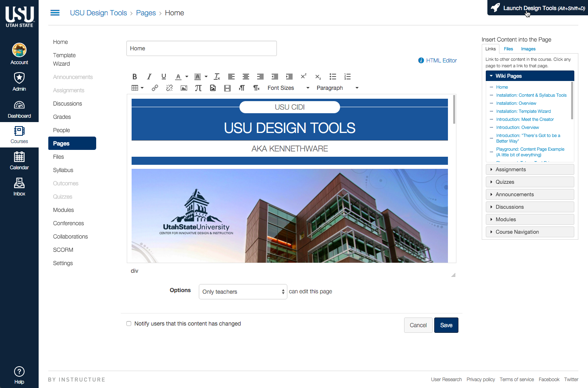This screenshot has width=588, height=388.
Task: Embed image using the picture icon
Action: click(184, 88)
